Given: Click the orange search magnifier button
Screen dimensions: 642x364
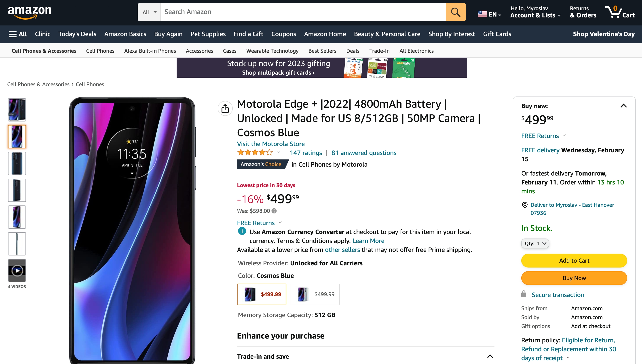Looking at the screenshot, I should [455, 12].
